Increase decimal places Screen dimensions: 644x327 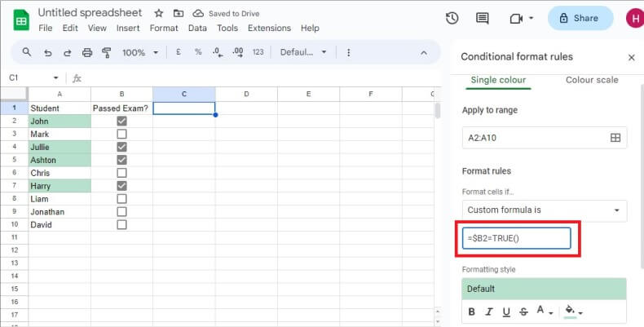pos(238,52)
